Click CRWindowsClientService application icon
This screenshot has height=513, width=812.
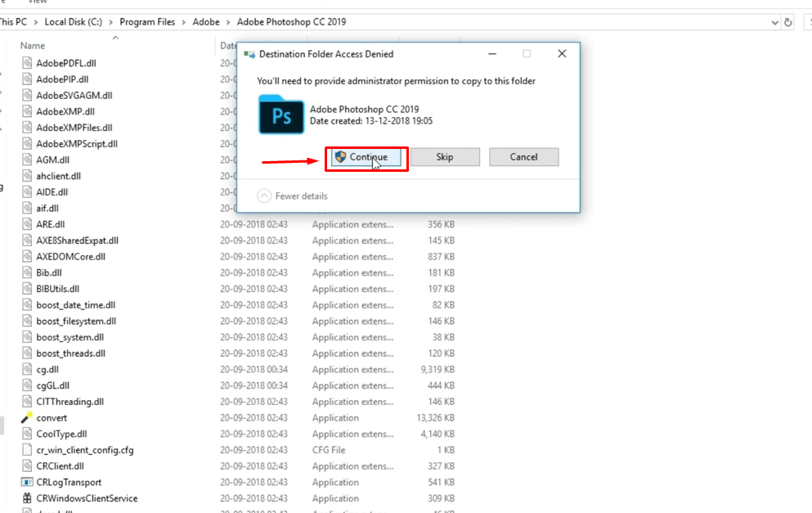(27, 498)
